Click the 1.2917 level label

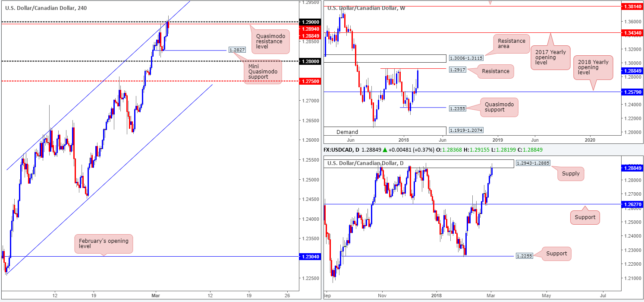pos(457,69)
